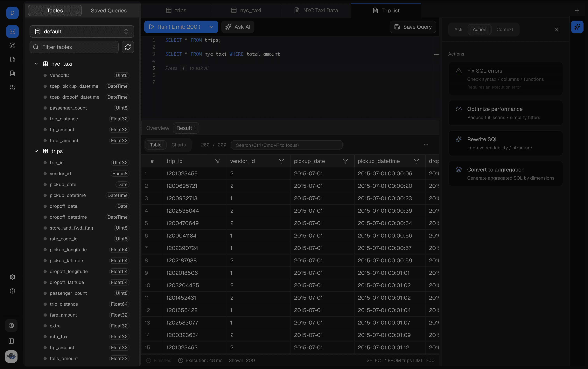Toggle the AI sparkle panel button
This screenshot has height=369, width=588.
tap(577, 27)
